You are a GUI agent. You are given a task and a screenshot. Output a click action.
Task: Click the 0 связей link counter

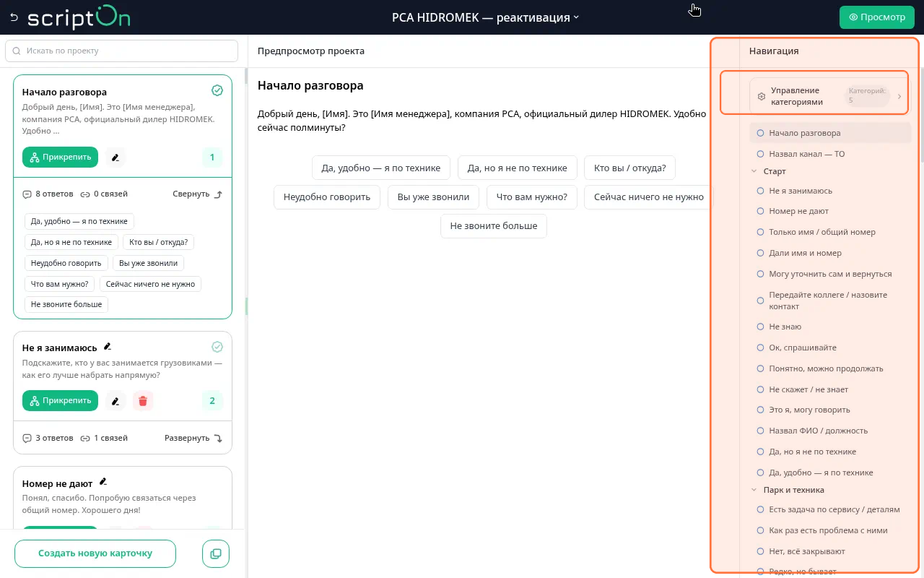(104, 194)
